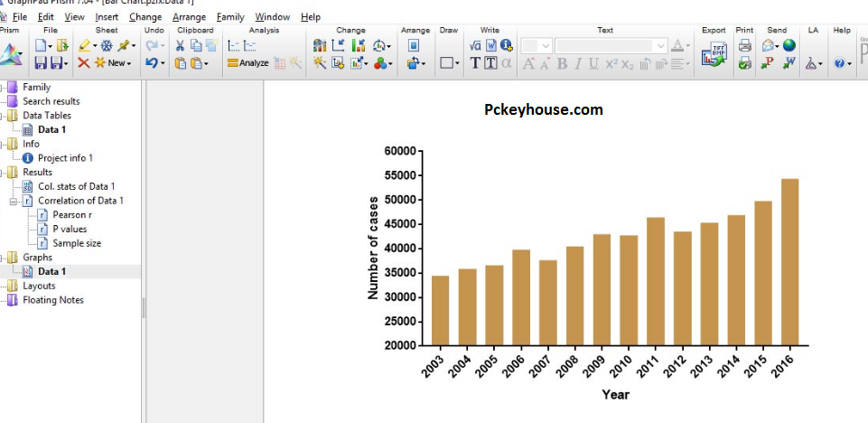Image resolution: width=868 pixels, height=423 pixels.
Task: Open the Edit menu
Action: 46,17
